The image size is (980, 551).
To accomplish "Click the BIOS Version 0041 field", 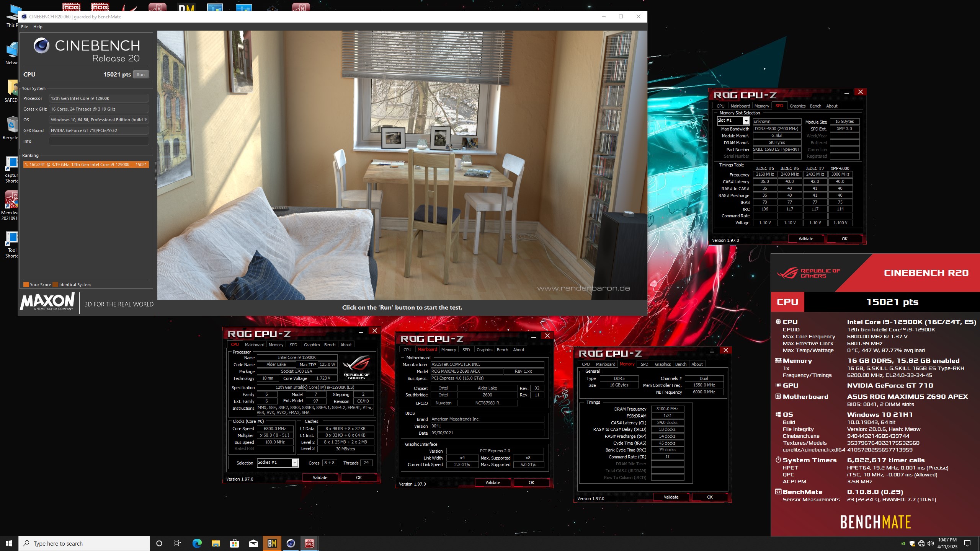I will 487,426.
